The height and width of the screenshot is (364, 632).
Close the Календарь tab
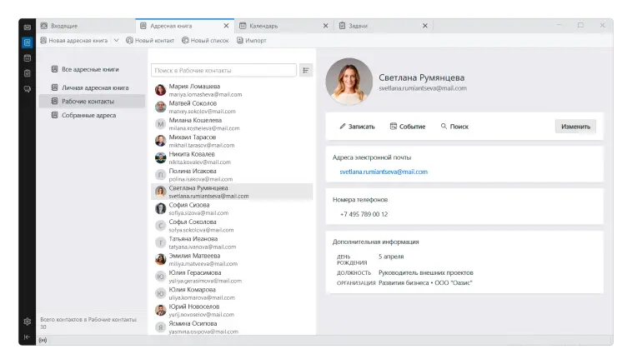[x=326, y=26]
